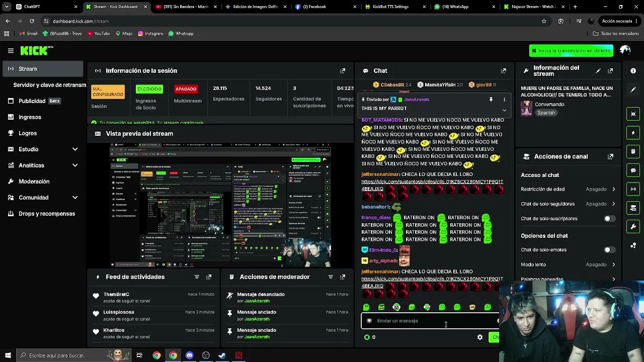This screenshot has height=362, width=644.
Task: Bookmark this page with the star icon
Action: (544, 21)
